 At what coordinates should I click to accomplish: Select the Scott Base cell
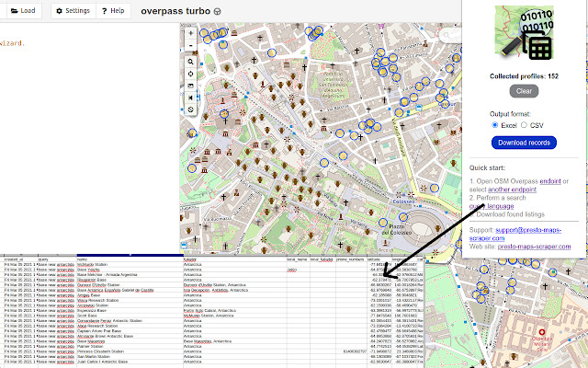point(130,316)
